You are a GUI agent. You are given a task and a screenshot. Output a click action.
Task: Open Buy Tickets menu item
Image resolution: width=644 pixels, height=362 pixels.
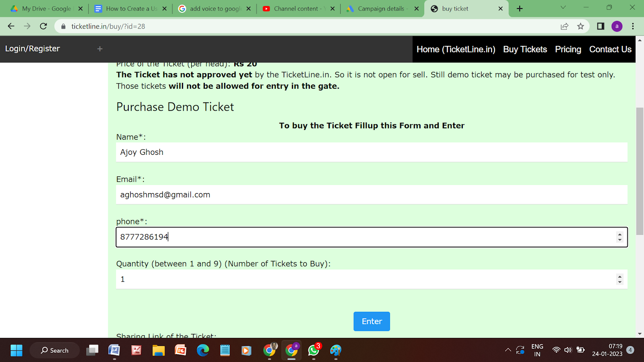coord(525,49)
